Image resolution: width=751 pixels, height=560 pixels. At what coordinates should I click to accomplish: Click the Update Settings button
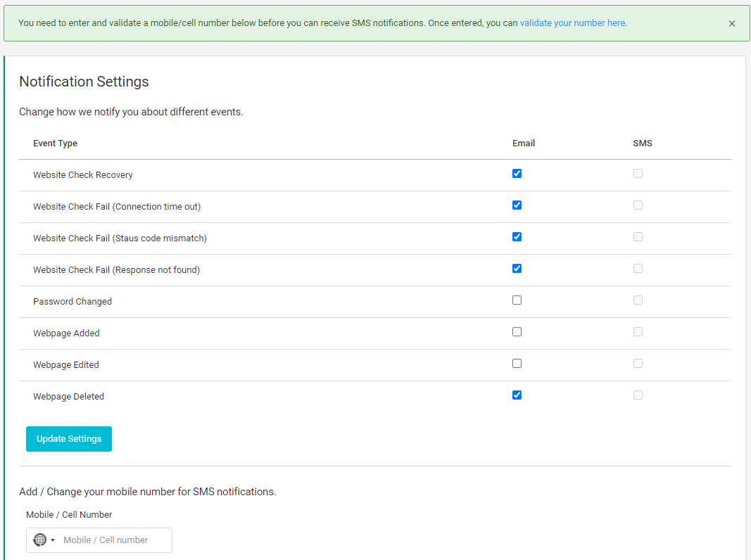coord(69,439)
